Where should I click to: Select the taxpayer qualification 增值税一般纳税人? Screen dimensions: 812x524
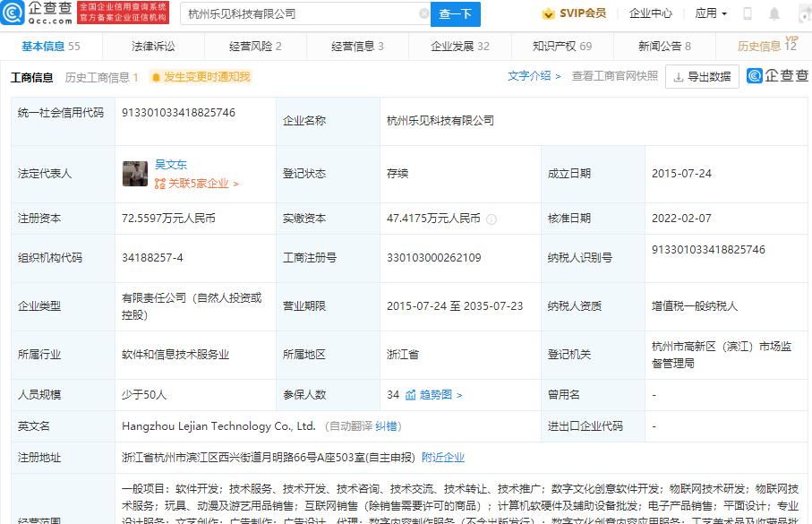(695, 305)
